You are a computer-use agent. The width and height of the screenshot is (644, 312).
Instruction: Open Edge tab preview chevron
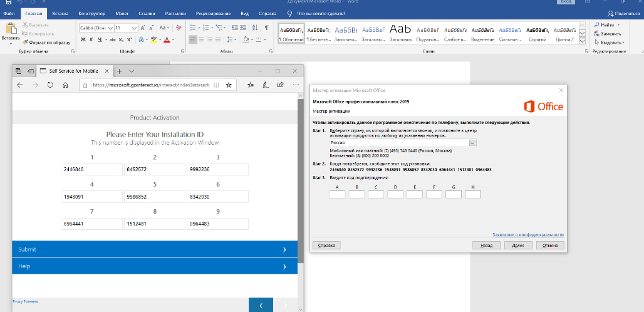131,71
